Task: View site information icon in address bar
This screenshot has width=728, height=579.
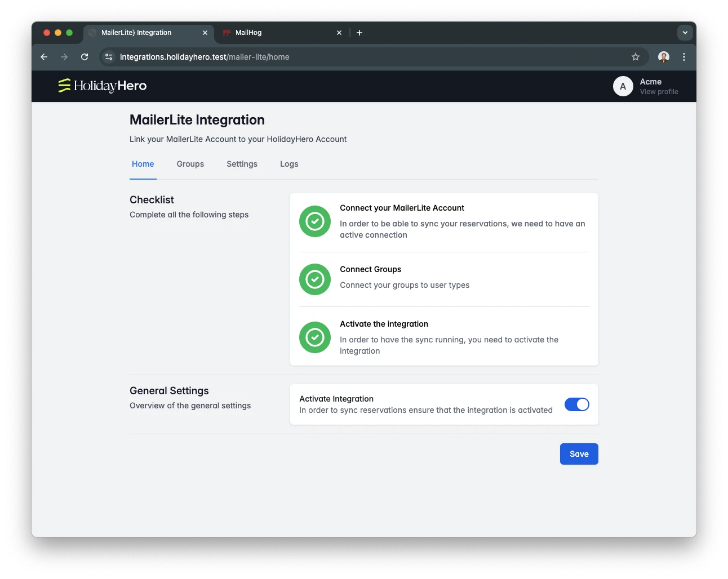Action: tap(109, 57)
